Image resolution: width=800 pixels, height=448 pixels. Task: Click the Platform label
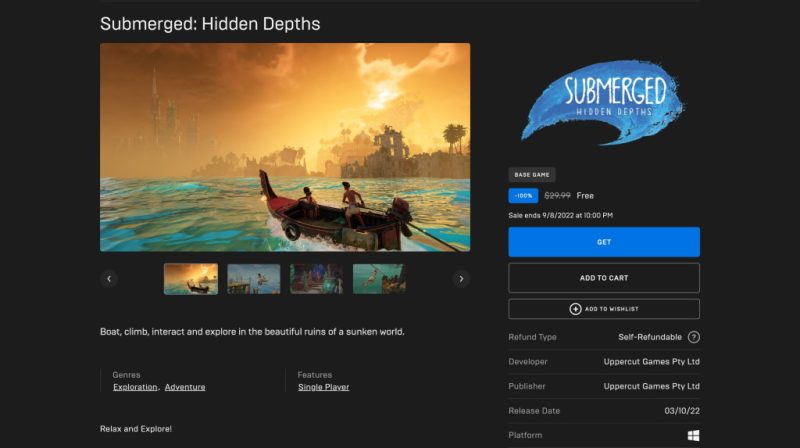pos(525,435)
